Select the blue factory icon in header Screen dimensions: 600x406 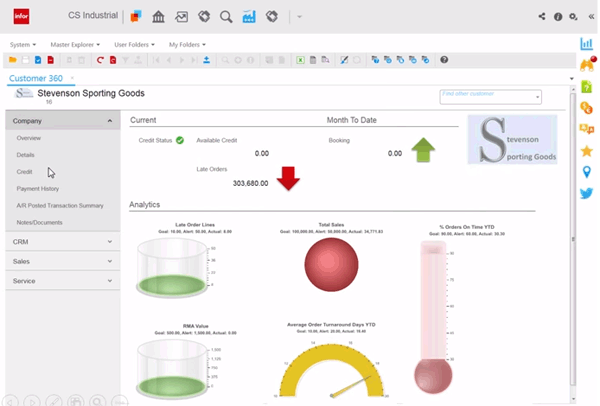[x=249, y=16]
